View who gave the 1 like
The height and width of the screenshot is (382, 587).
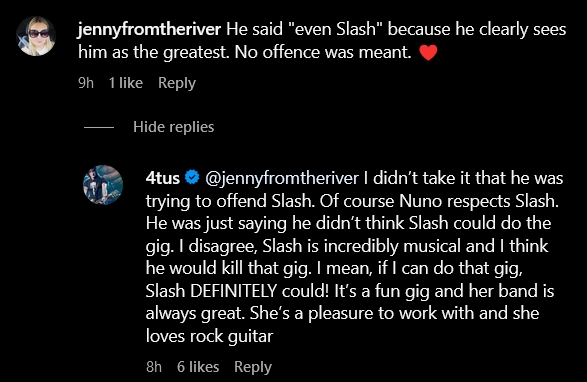[x=126, y=83]
